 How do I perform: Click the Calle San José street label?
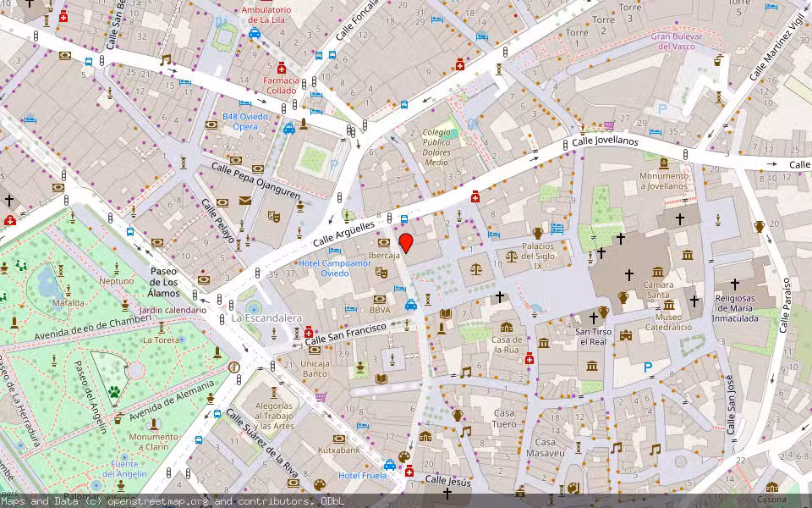tap(730, 405)
